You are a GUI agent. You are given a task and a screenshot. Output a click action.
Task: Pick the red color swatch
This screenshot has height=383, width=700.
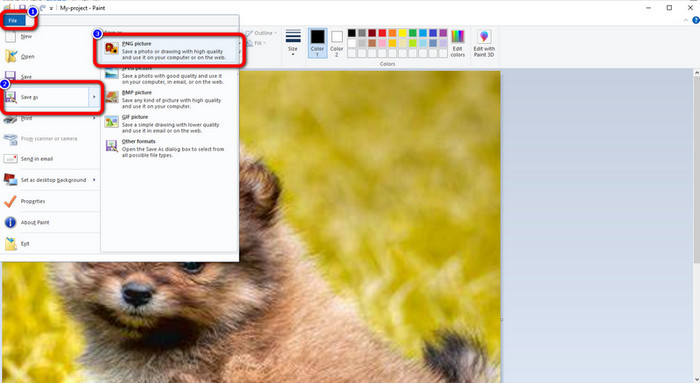pos(382,33)
